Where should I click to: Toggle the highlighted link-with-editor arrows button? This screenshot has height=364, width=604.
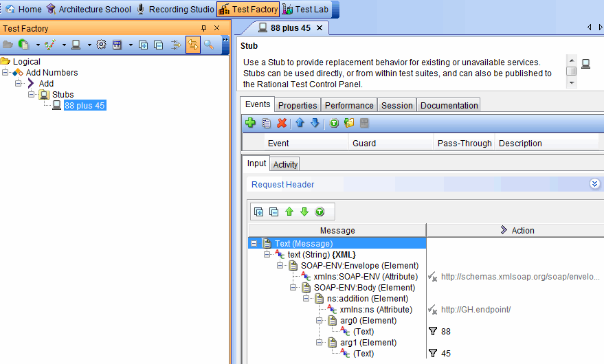pos(192,45)
